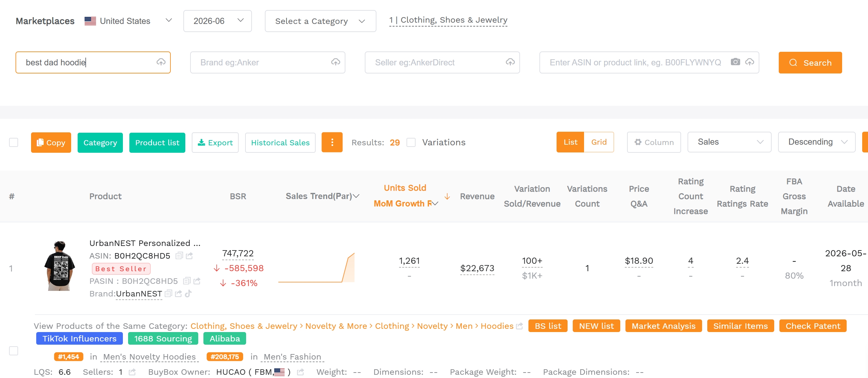
Task: Click BSR value 747,722
Action: (x=238, y=253)
